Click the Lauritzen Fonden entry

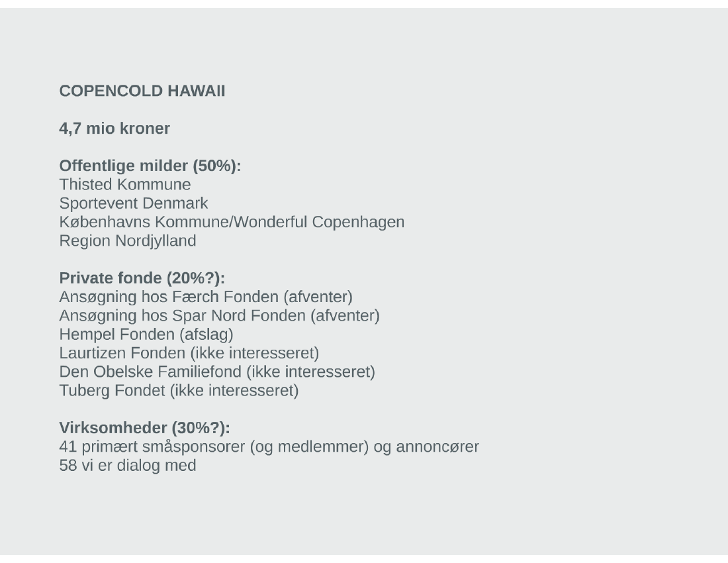(189, 353)
